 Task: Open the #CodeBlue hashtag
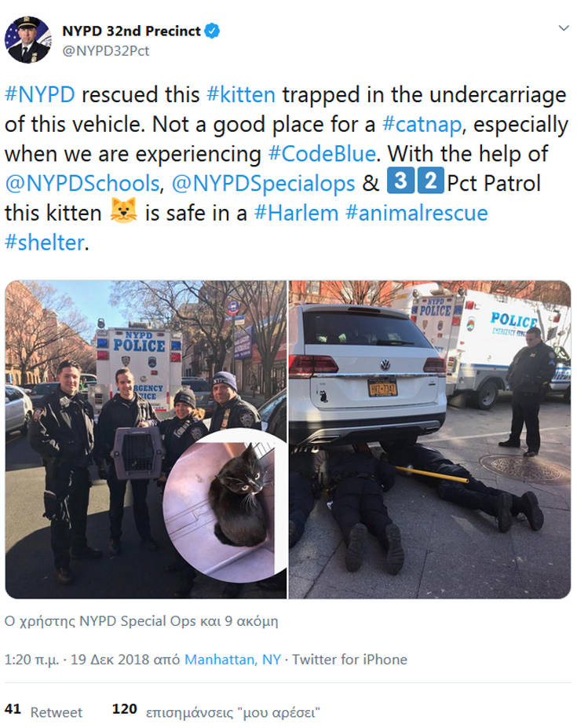[x=322, y=154]
